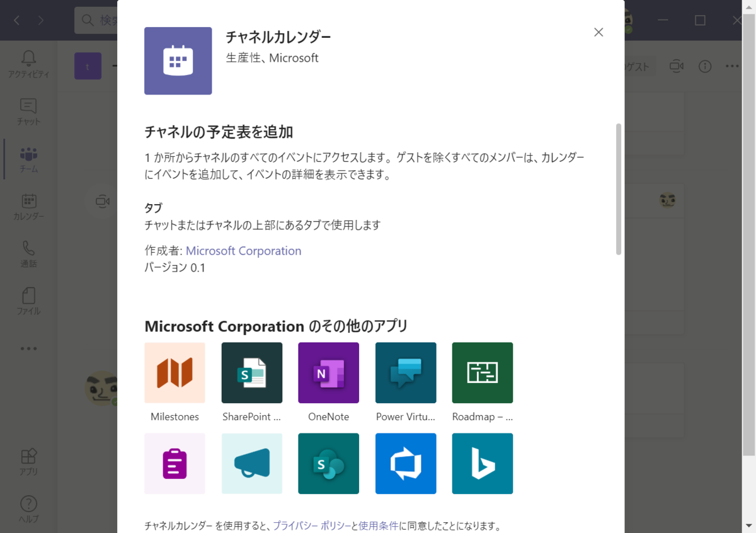This screenshot has width=756, height=533.
Task: Click the OneNote label text
Action: point(329,416)
